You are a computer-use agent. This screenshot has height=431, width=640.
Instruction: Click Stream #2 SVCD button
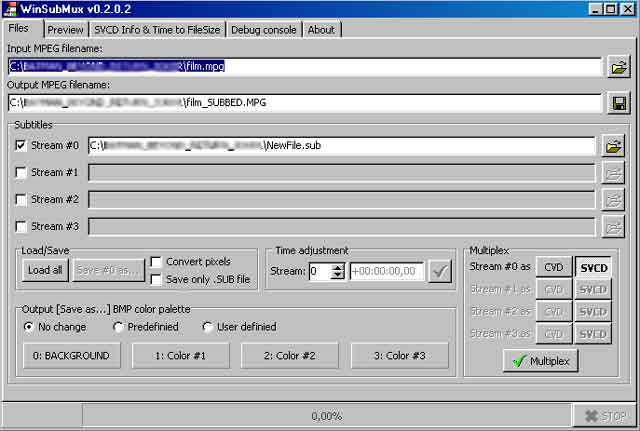[x=593, y=312]
